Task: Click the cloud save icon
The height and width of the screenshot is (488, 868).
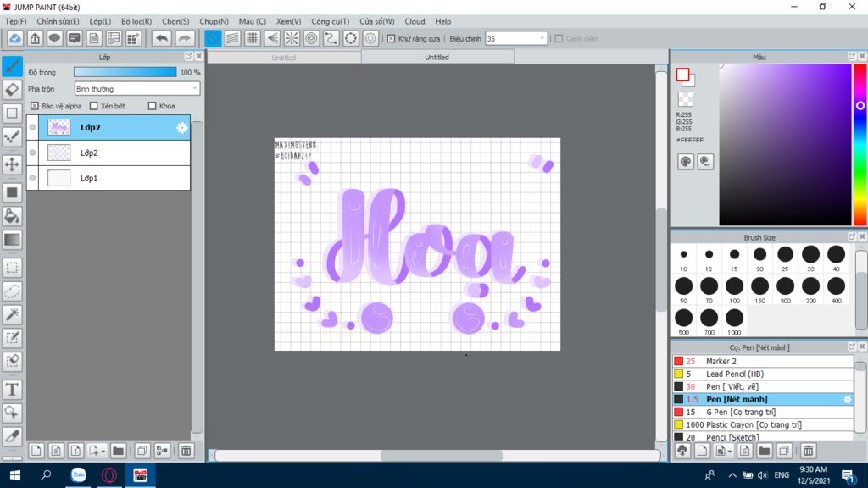Action: point(15,38)
